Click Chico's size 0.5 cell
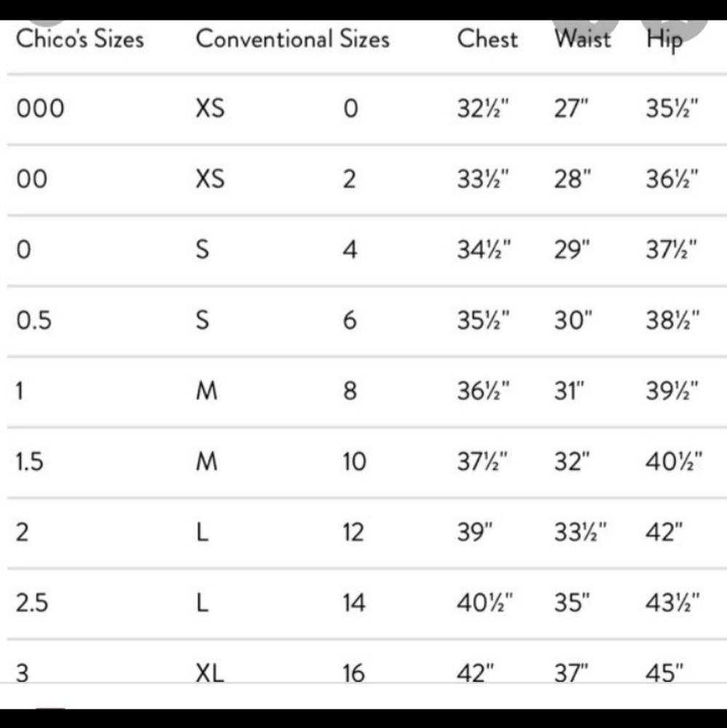The image size is (727, 728). click(33, 320)
